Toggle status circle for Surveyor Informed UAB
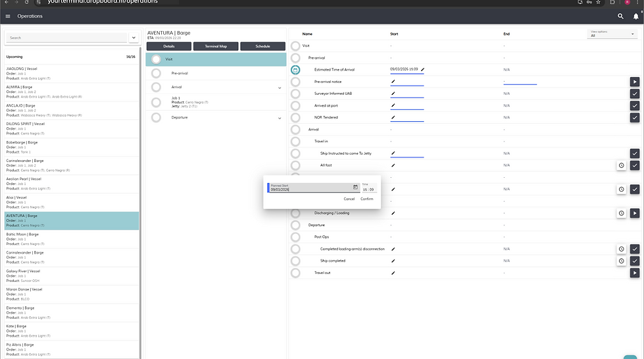Image resolution: width=644 pixels, height=359 pixels. (295, 94)
